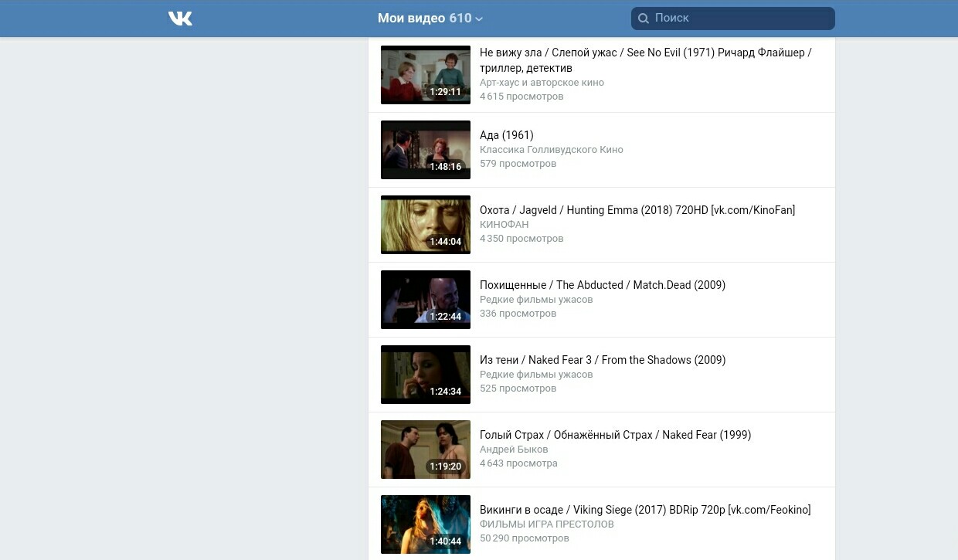Open video title Ада (1961)
The width and height of the screenshot is (958, 560).
[x=507, y=135]
